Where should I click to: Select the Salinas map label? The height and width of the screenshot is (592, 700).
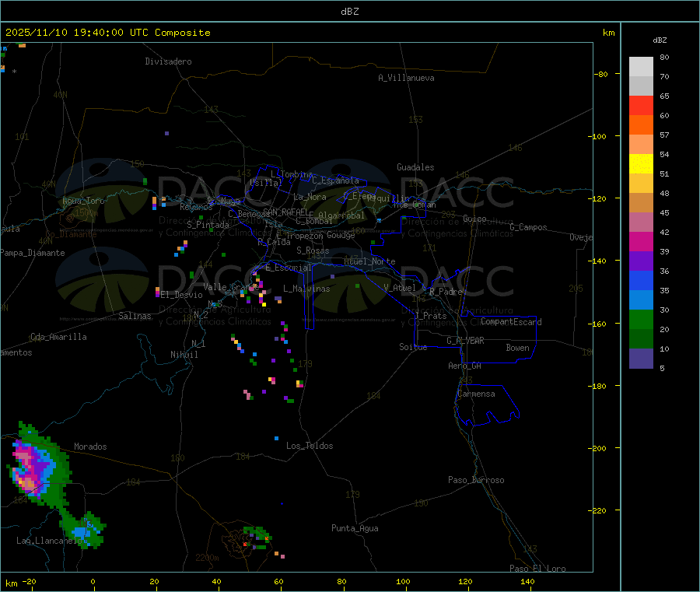(135, 316)
